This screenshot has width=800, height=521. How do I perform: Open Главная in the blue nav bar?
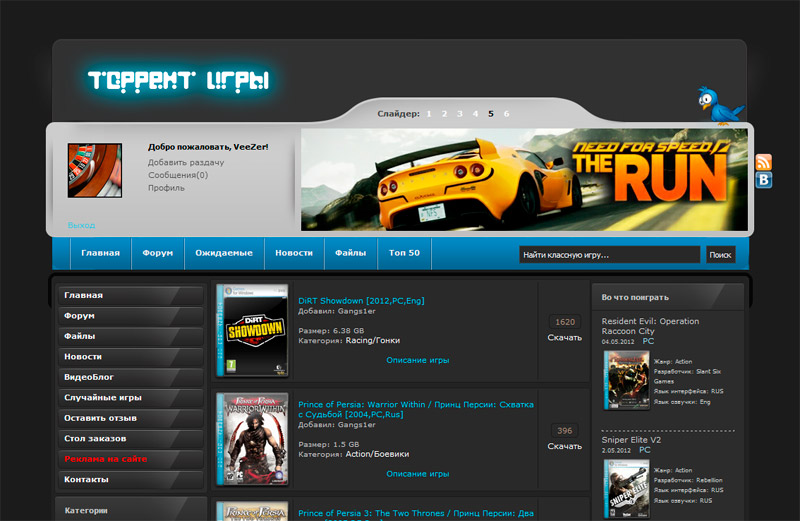101,253
